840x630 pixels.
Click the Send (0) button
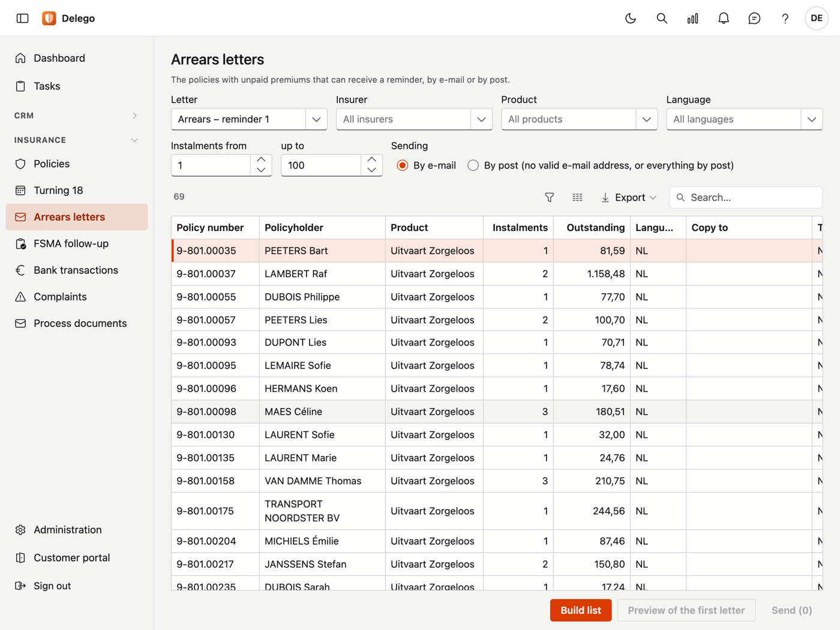(x=791, y=610)
